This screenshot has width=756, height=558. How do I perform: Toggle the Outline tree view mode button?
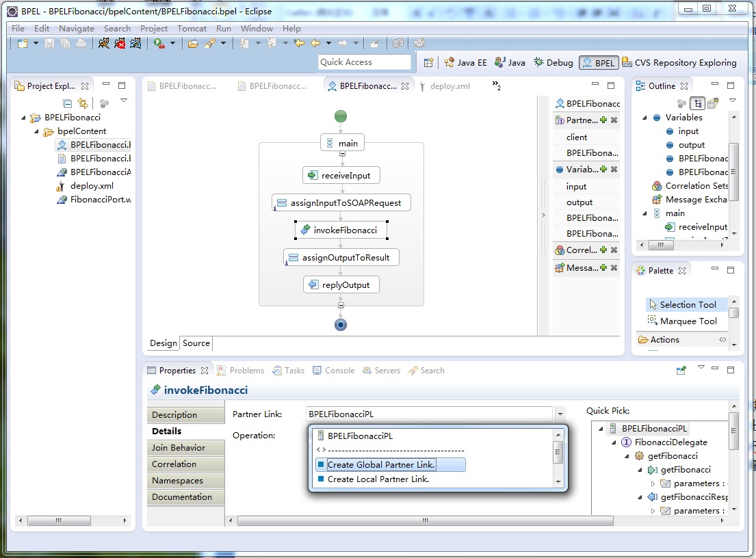click(697, 103)
